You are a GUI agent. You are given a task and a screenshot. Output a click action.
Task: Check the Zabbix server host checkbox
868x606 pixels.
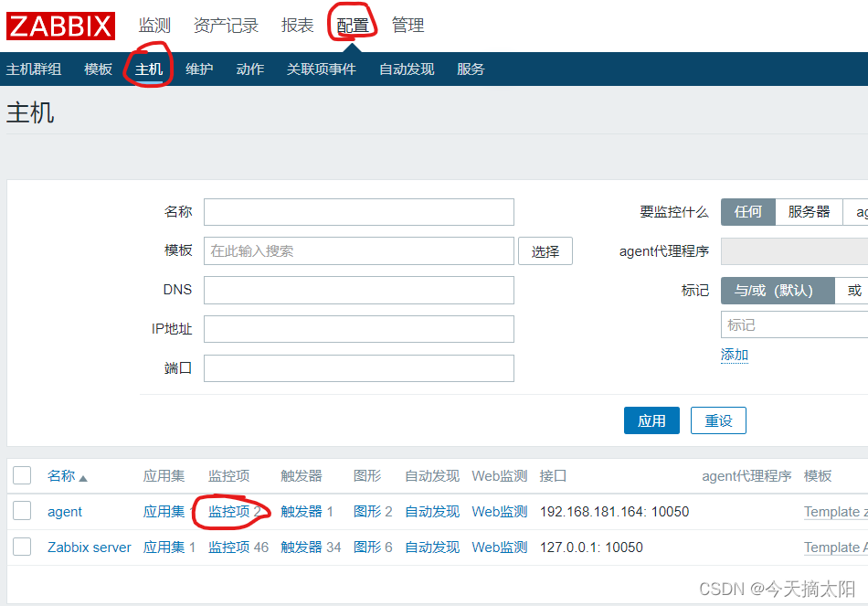(x=22, y=547)
